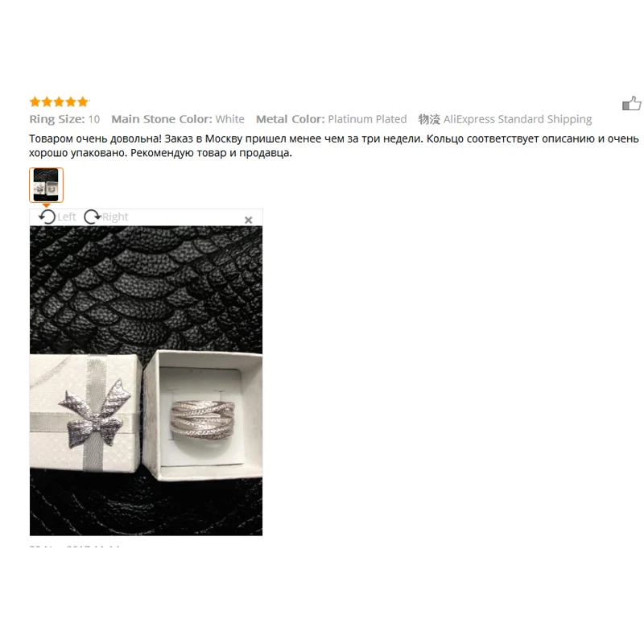This screenshot has width=644, height=644.
Task: Click the 'Ring Size: 10' attribute
Action: click(64, 119)
